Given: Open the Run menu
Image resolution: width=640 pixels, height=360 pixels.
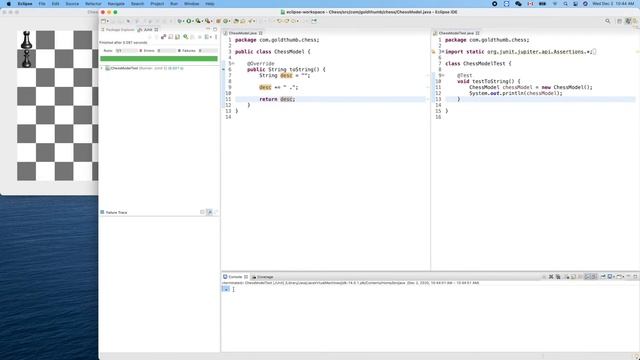Looking at the screenshot, I should tap(174, 4).
